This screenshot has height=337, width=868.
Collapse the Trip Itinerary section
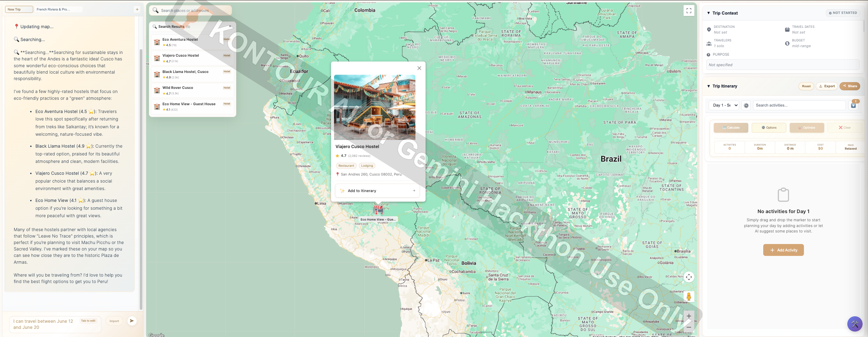click(x=709, y=86)
